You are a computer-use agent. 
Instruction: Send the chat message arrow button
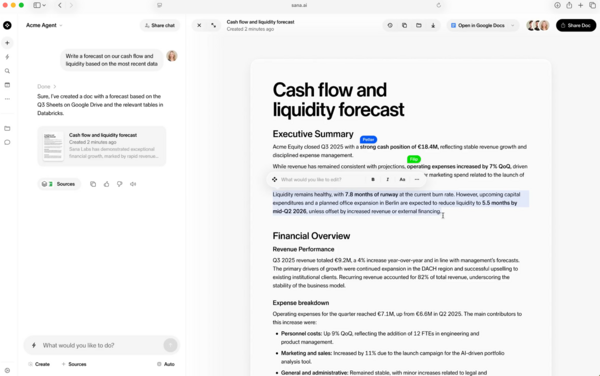point(170,345)
